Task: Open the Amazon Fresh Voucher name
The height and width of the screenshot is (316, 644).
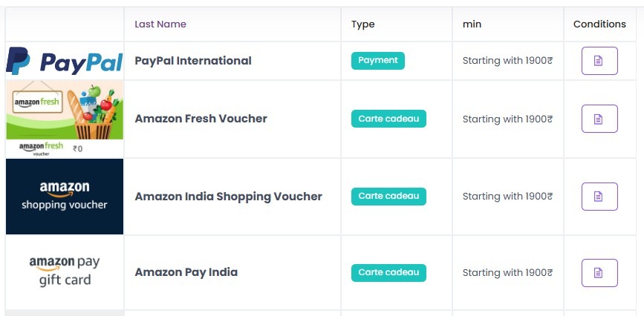Action: pos(201,119)
